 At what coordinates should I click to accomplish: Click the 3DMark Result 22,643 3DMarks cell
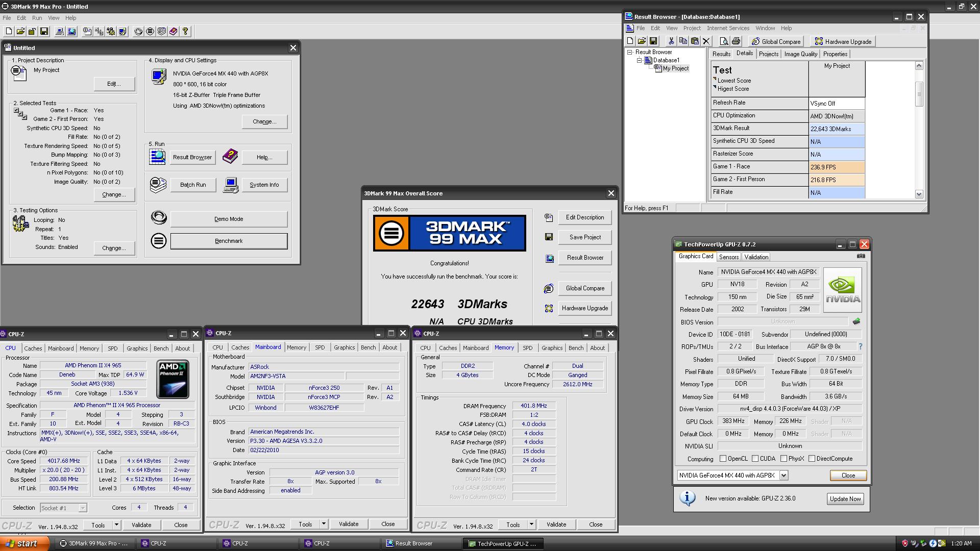pos(837,129)
